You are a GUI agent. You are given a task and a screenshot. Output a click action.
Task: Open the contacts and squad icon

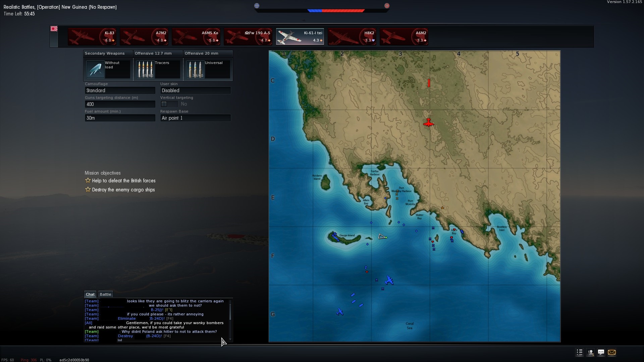(590, 352)
